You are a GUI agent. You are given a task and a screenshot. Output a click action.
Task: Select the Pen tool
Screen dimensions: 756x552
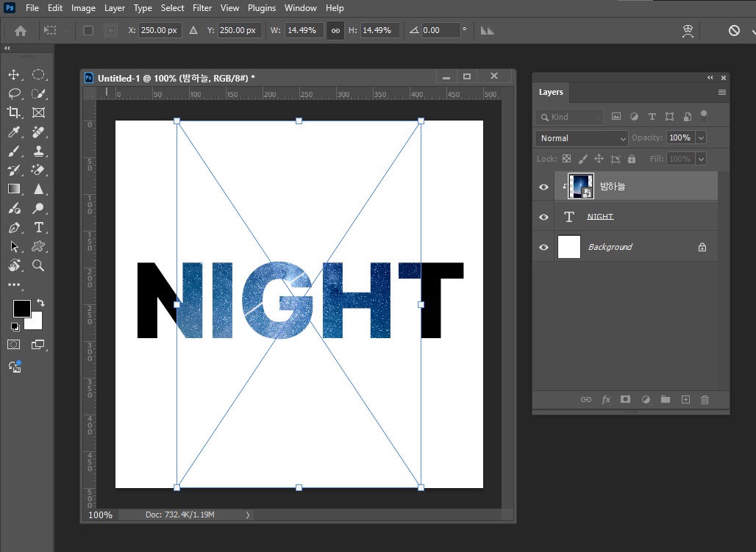pos(14,228)
